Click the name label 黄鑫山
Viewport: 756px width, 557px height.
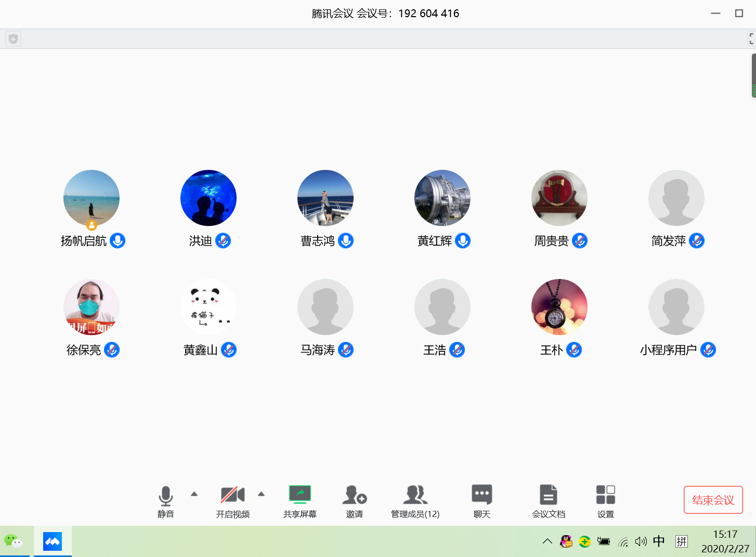coord(201,350)
